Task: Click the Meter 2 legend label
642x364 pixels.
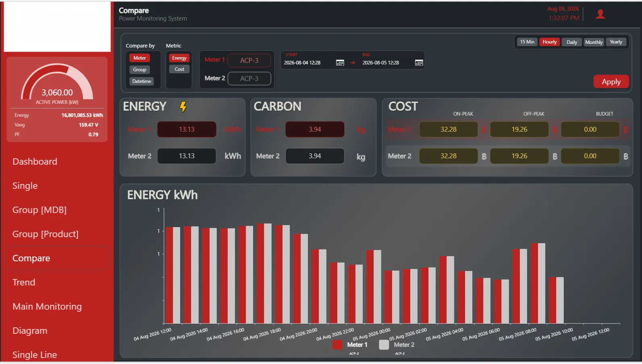Action: (404, 345)
